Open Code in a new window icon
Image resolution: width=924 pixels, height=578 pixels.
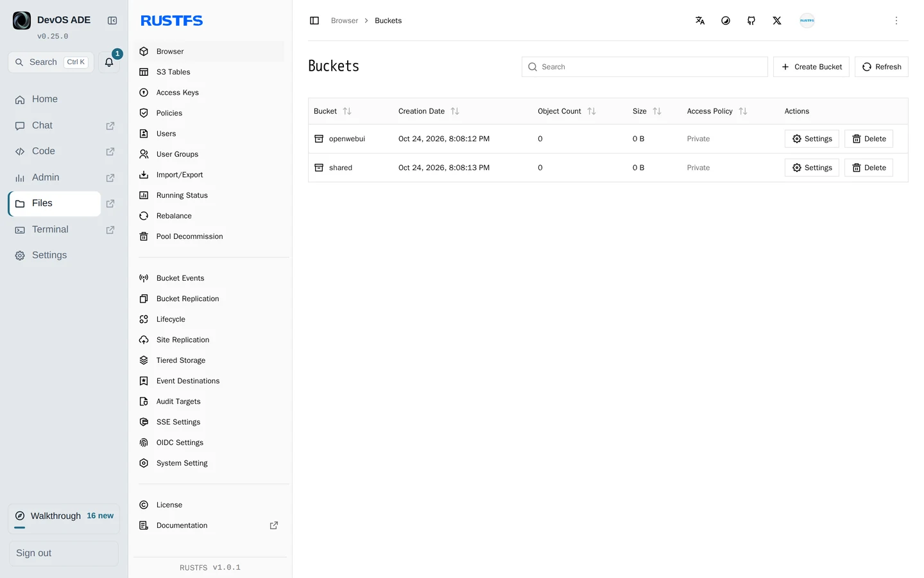click(110, 152)
